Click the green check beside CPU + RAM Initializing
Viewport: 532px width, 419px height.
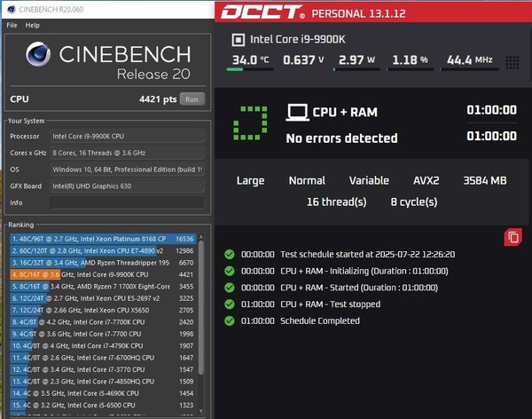[230, 271]
